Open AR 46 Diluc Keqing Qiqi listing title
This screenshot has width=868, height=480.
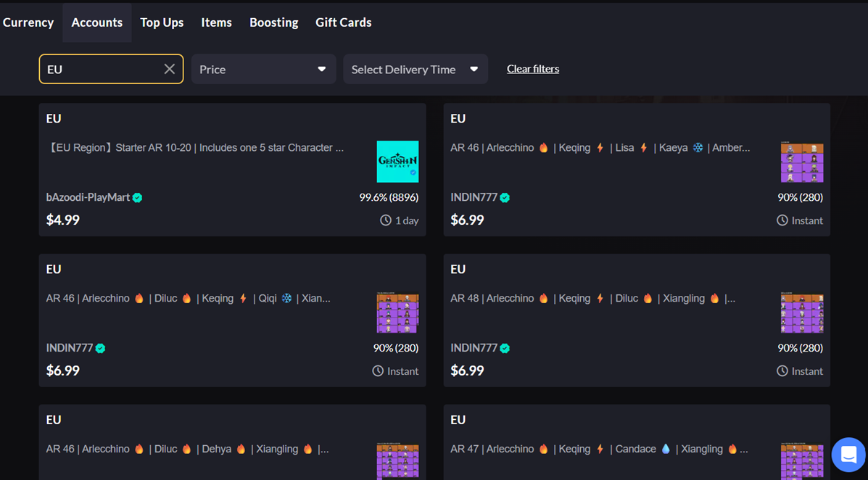189,299
